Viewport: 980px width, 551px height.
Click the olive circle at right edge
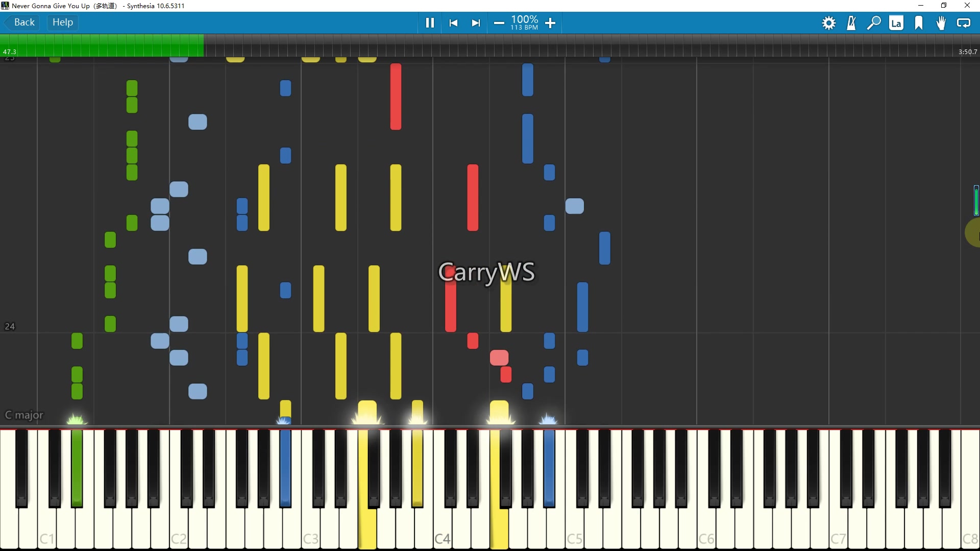click(x=973, y=233)
